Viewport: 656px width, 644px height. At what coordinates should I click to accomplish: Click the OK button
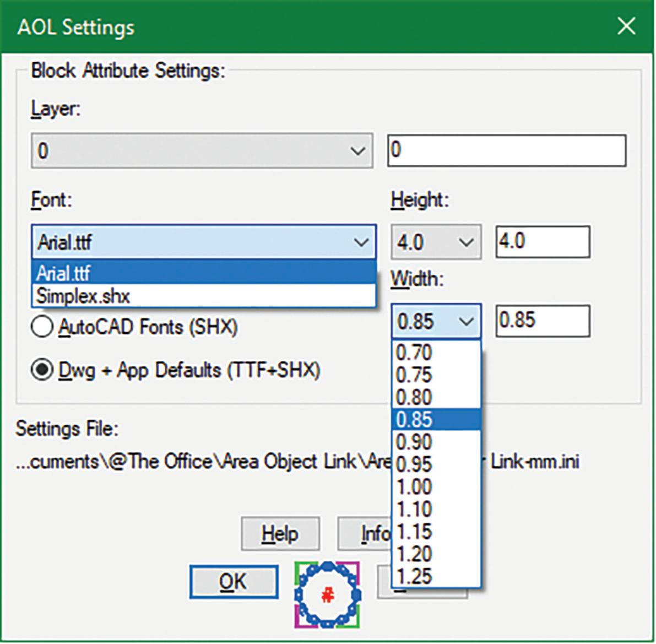234,582
